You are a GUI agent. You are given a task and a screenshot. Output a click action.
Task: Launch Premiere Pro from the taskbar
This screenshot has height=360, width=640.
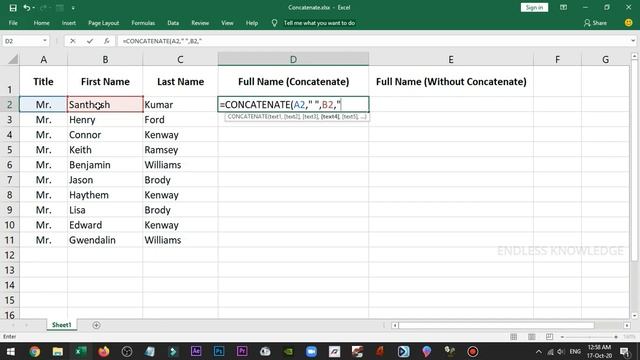click(242, 351)
